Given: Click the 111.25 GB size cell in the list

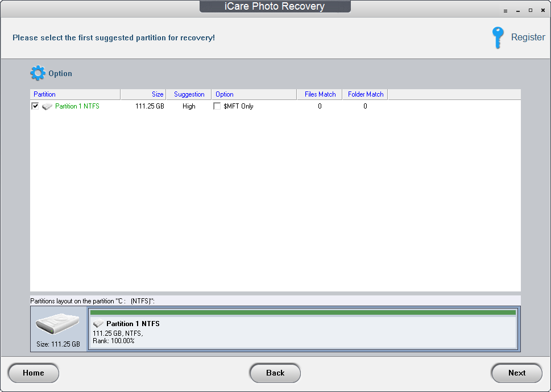Looking at the screenshot, I should [x=150, y=106].
